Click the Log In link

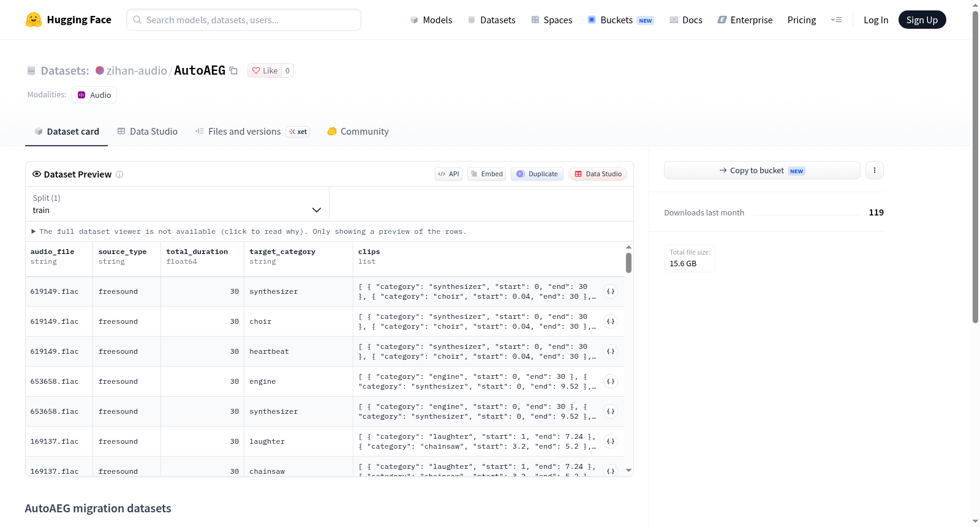(876, 20)
